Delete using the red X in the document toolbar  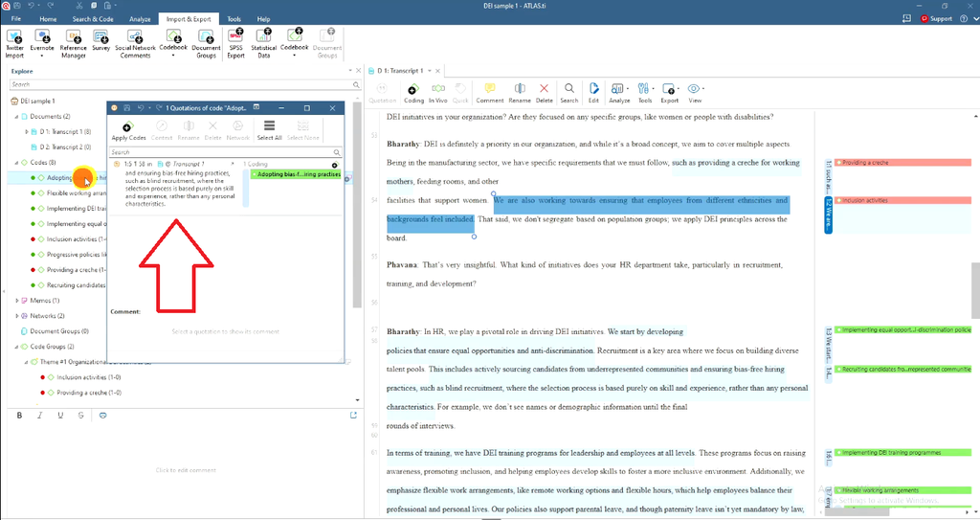click(x=544, y=93)
